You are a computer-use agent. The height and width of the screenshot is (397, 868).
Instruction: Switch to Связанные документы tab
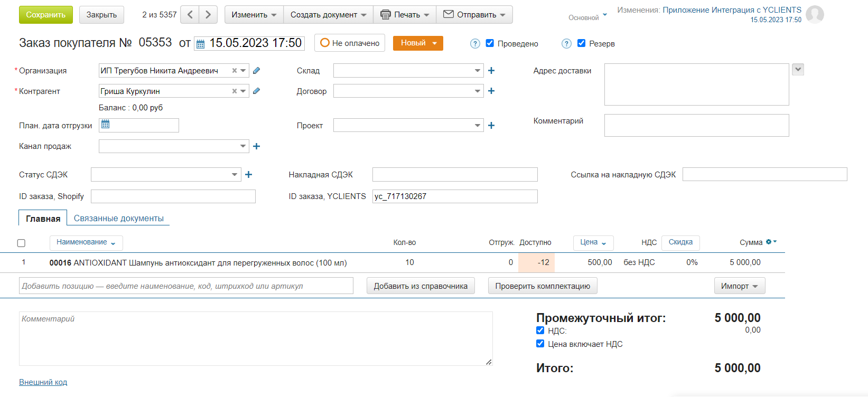(119, 218)
